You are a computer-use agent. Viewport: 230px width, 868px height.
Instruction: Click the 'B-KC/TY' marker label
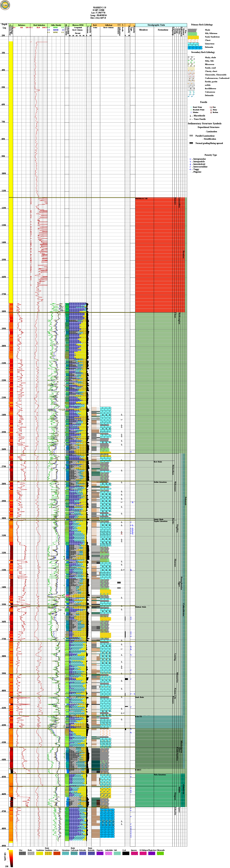(139, 717)
